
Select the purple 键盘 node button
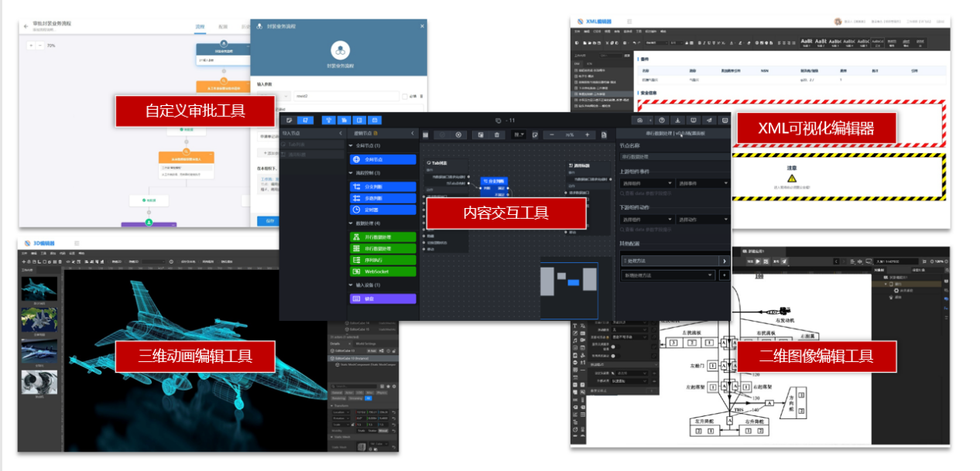382,299
